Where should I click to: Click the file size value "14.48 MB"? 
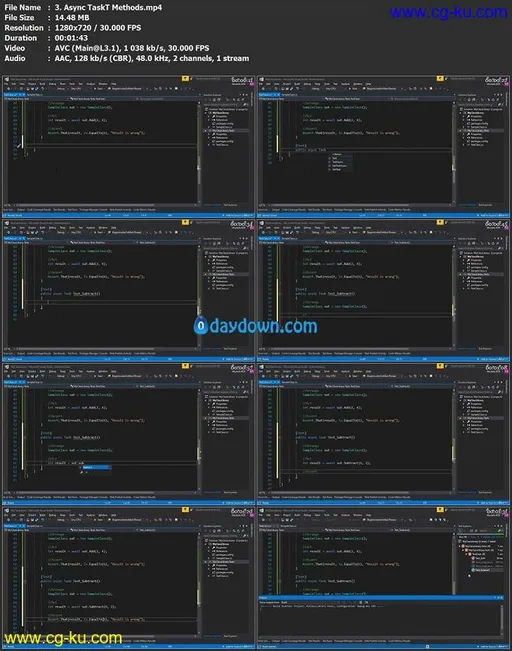pyautogui.click(x=72, y=17)
